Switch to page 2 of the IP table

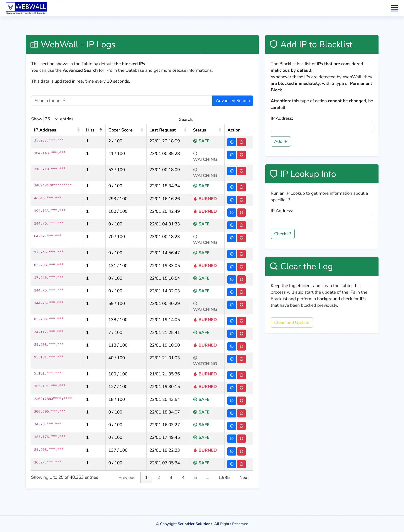tap(159, 477)
